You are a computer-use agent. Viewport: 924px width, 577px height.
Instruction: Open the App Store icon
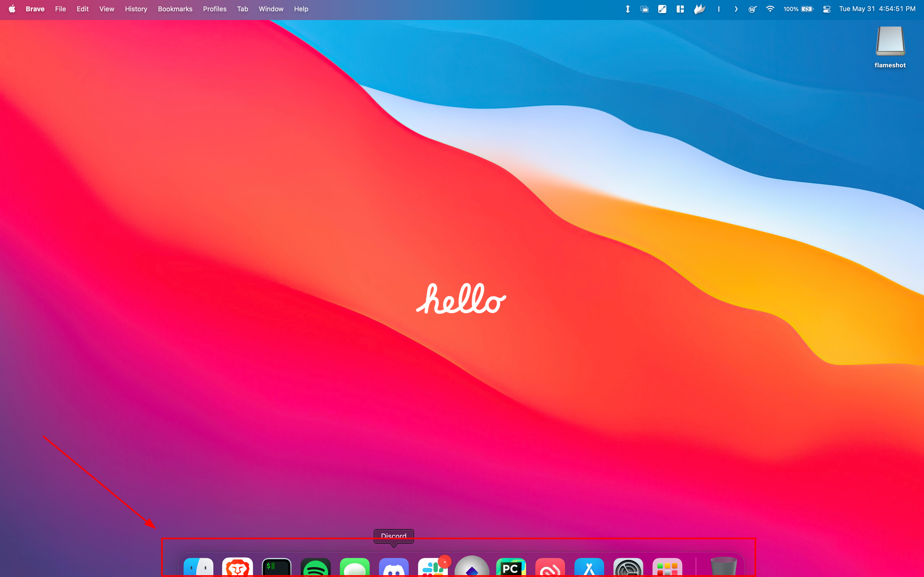pyautogui.click(x=589, y=568)
